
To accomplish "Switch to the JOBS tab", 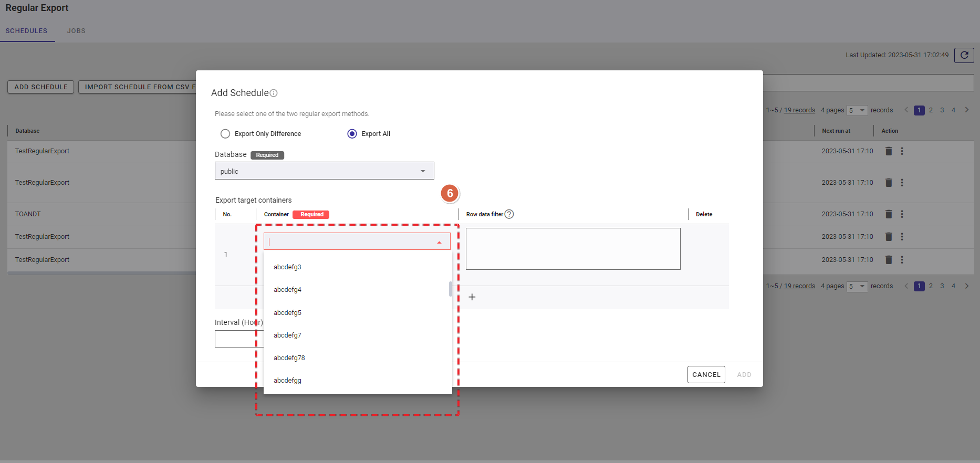I will point(76,31).
